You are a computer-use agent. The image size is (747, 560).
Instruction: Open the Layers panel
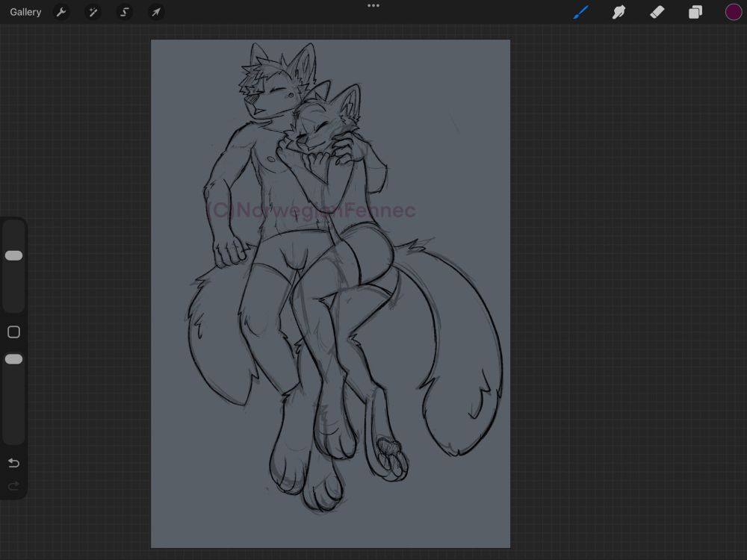point(695,12)
